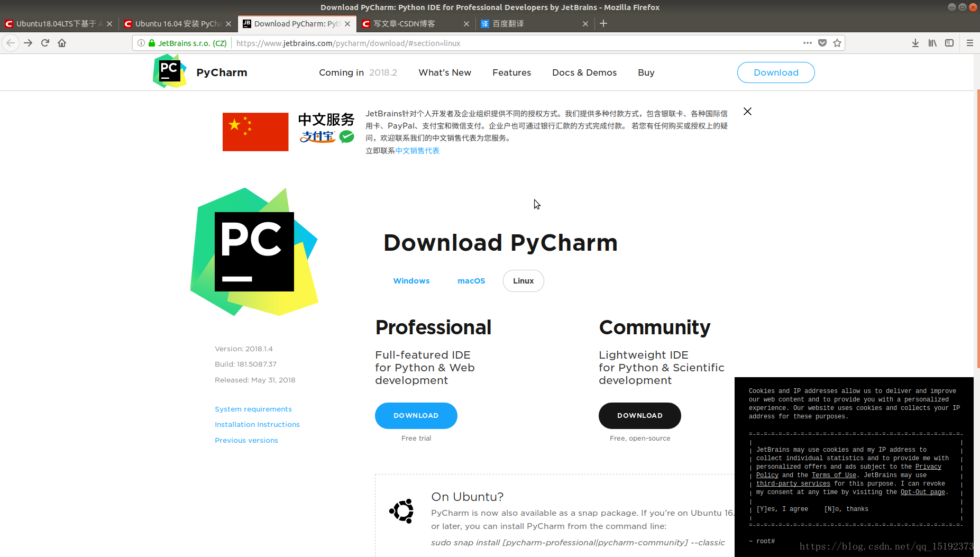Open Docs & Demos page
This screenshot has height=557, width=980.
(x=584, y=72)
